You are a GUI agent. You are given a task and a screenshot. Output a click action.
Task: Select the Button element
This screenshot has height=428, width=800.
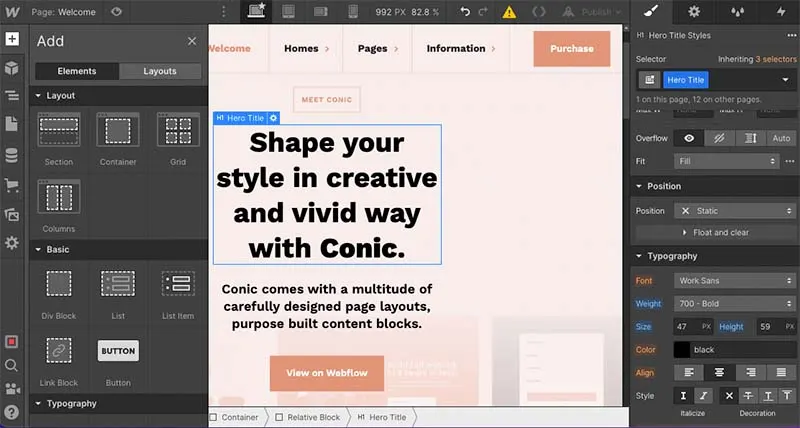point(118,361)
